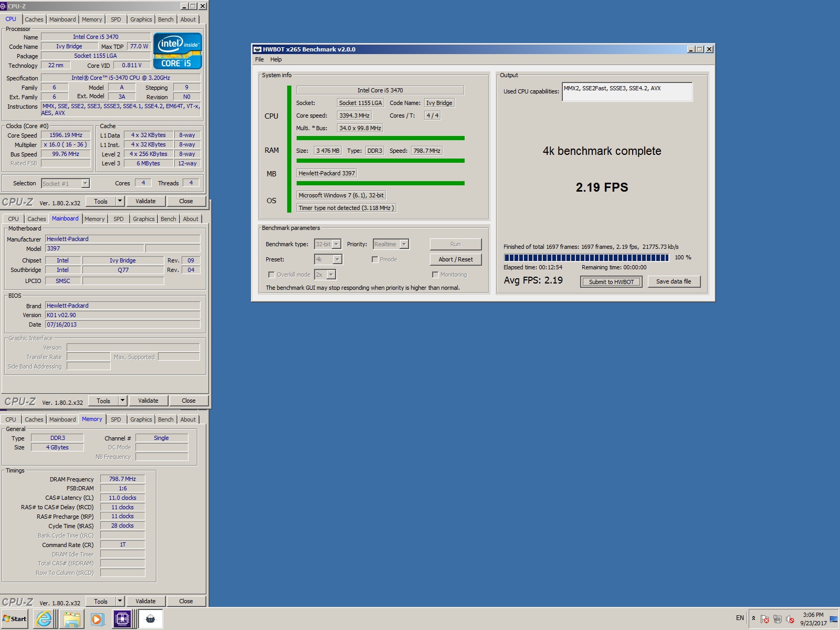The width and height of the screenshot is (840, 630).
Task: Open the File menu in HWBOT x265
Action: click(x=259, y=59)
